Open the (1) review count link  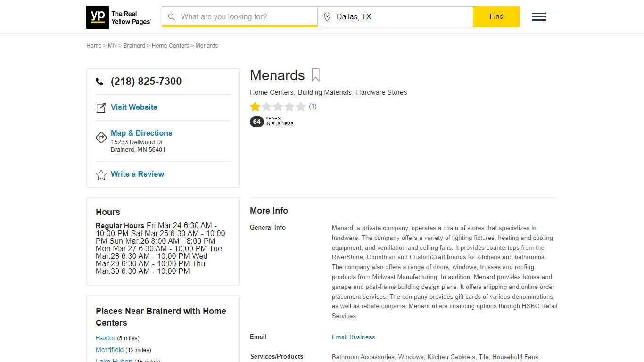[x=313, y=107]
